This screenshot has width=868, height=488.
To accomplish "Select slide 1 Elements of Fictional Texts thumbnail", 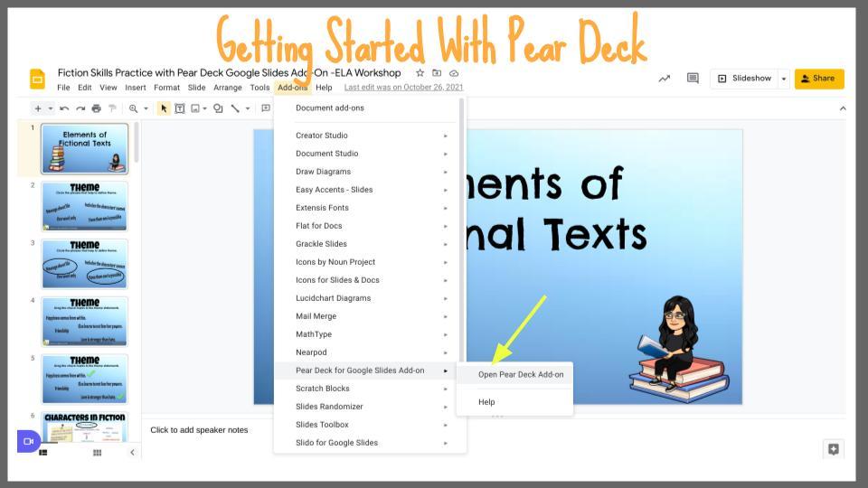I will tap(85, 148).
